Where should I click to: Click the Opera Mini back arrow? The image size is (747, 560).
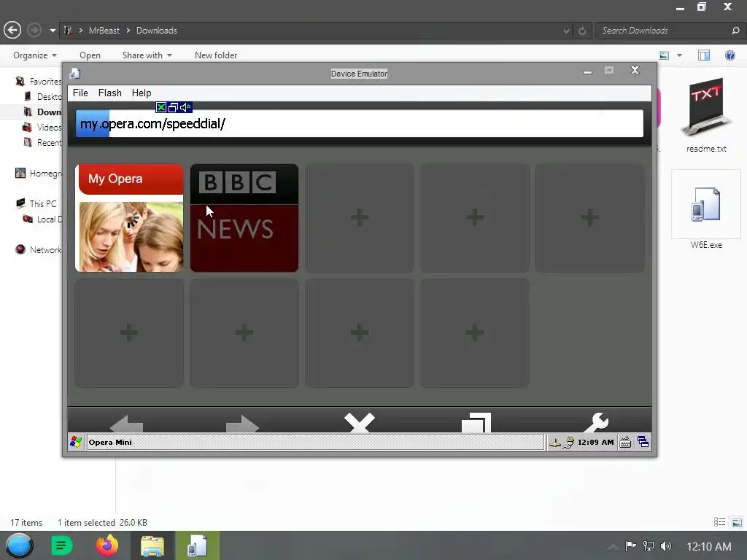click(x=126, y=424)
